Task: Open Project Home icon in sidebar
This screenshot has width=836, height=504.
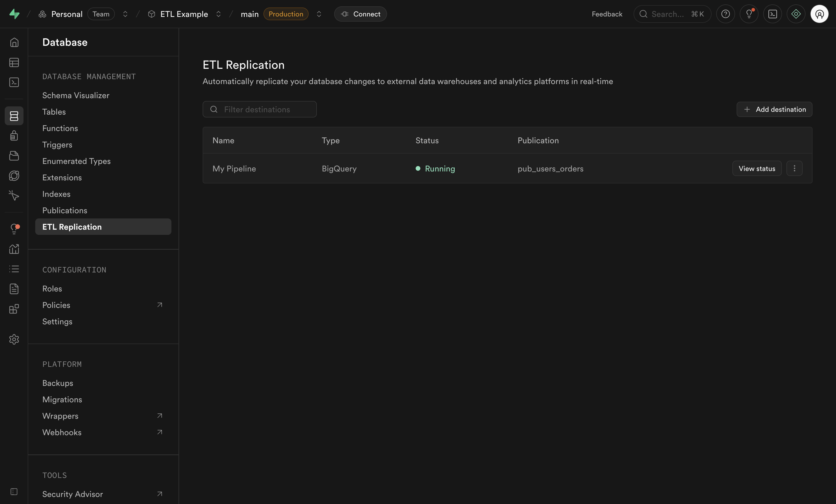Action: pos(14,43)
